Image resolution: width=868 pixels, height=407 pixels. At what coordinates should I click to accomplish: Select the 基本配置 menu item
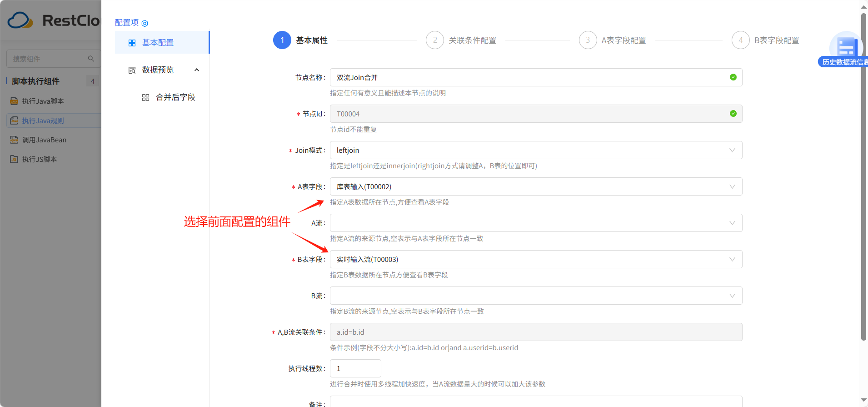point(162,42)
